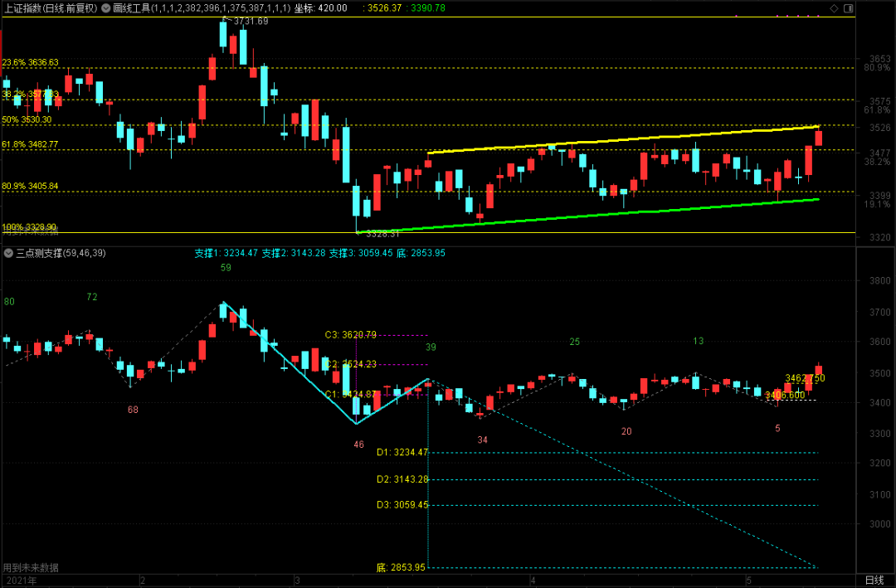Click the 23.6% 3636.63 Fibonacci level label
The width and height of the screenshot is (896, 588).
coord(30,62)
